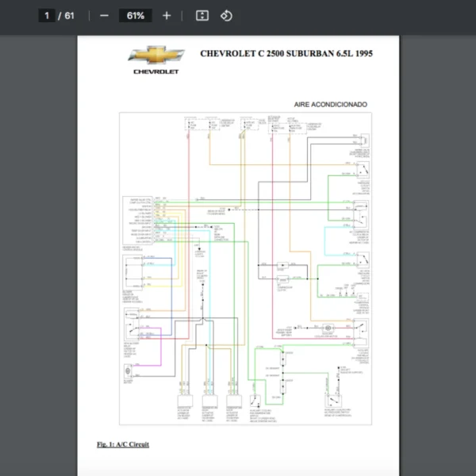Viewport: 476px width, 476px height.
Task: Click the 61% zoom level box
Action: pos(135,16)
